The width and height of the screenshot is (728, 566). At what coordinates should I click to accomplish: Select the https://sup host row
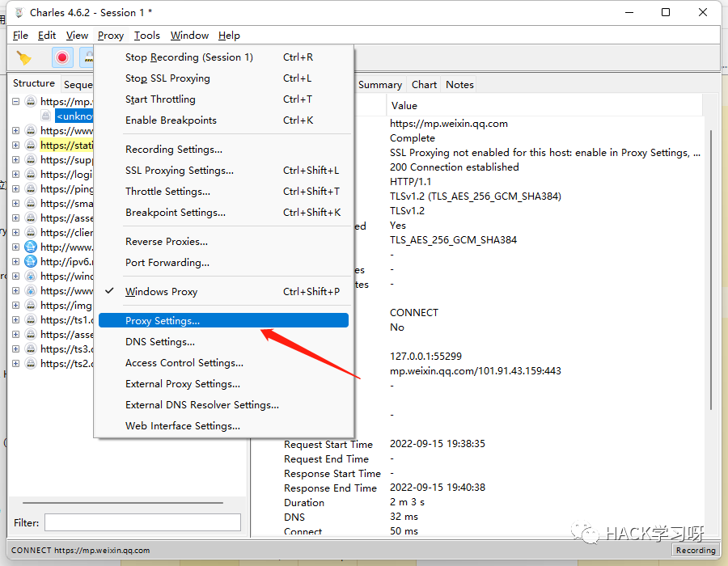click(x=66, y=159)
